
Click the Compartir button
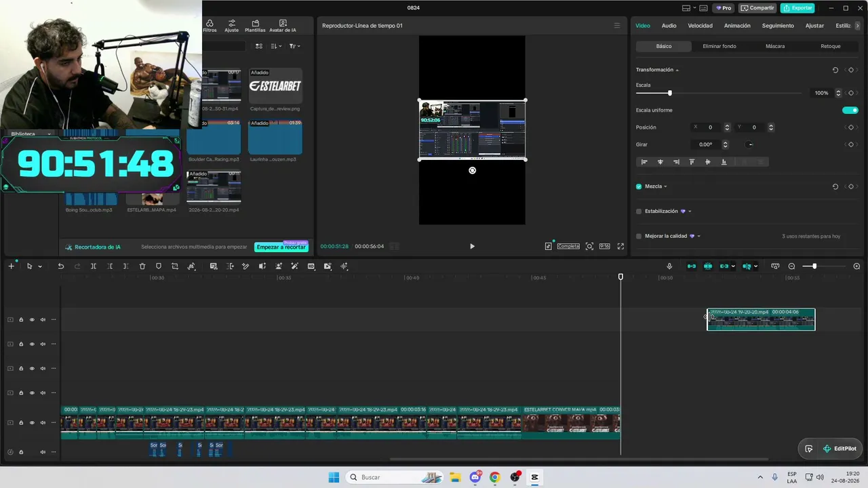pos(757,8)
